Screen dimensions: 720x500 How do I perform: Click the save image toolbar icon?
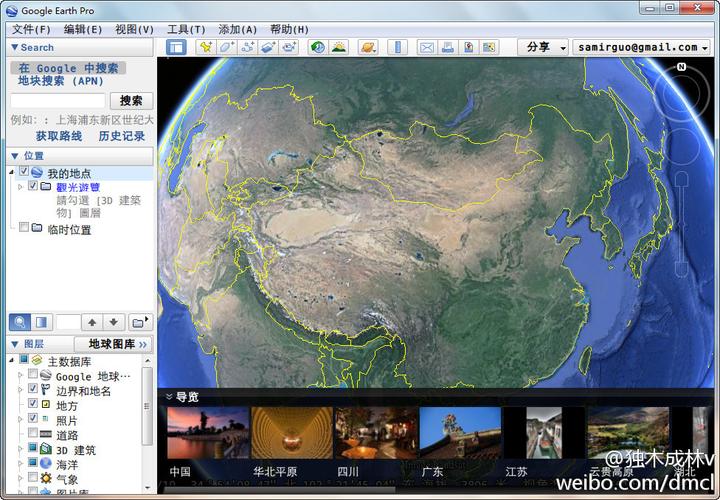468,47
